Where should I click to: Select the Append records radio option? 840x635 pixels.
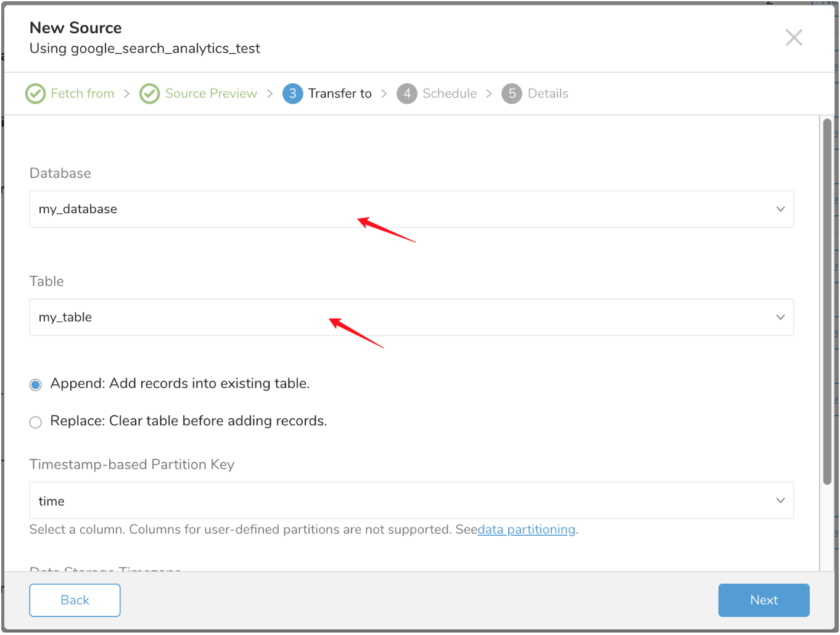point(36,385)
